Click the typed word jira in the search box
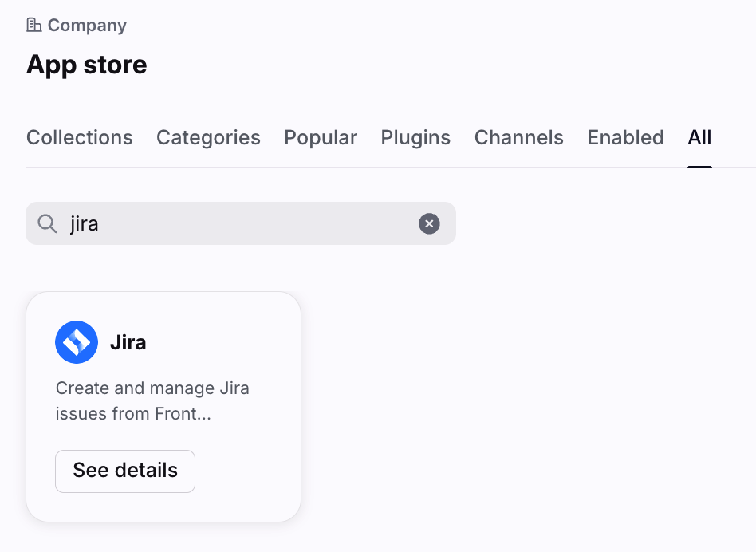Viewport: 756px width, 552px height. point(85,224)
